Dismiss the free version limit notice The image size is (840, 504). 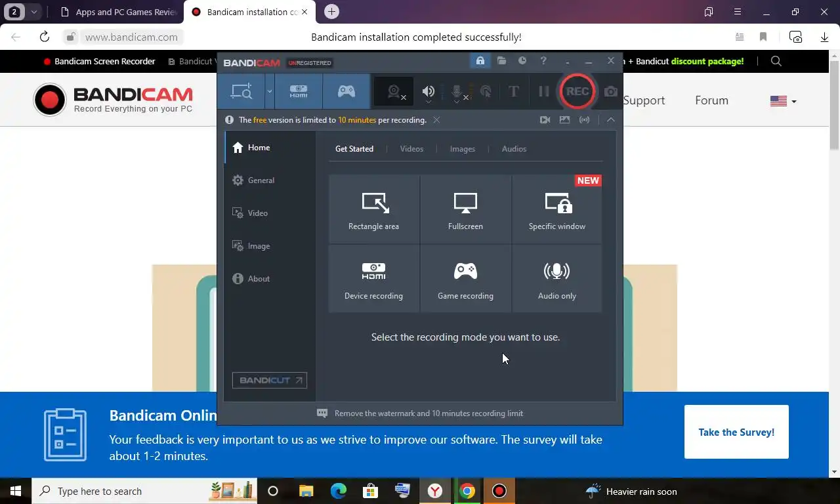pyautogui.click(x=436, y=120)
